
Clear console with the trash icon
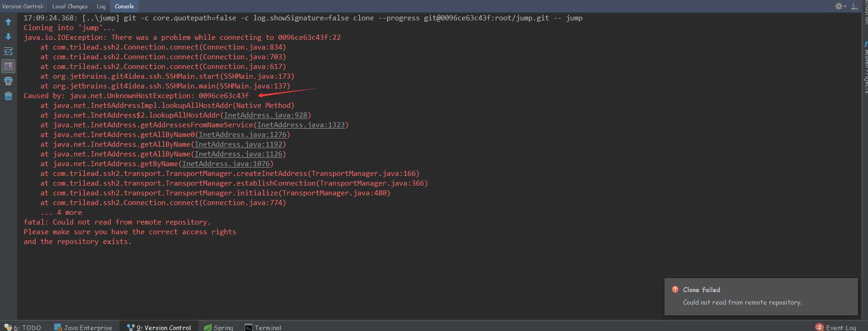point(8,96)
